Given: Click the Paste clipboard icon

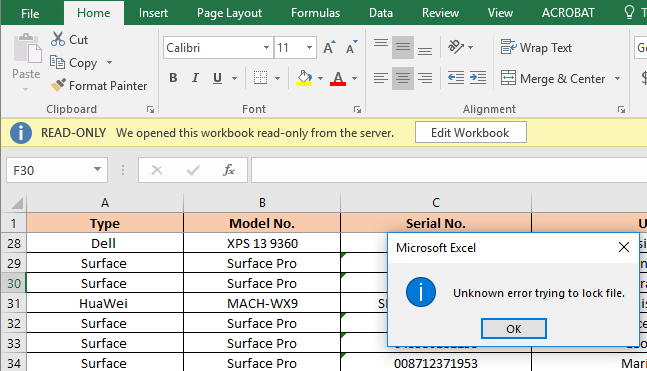Looking at the screenshot, I should tap(27, 48).
